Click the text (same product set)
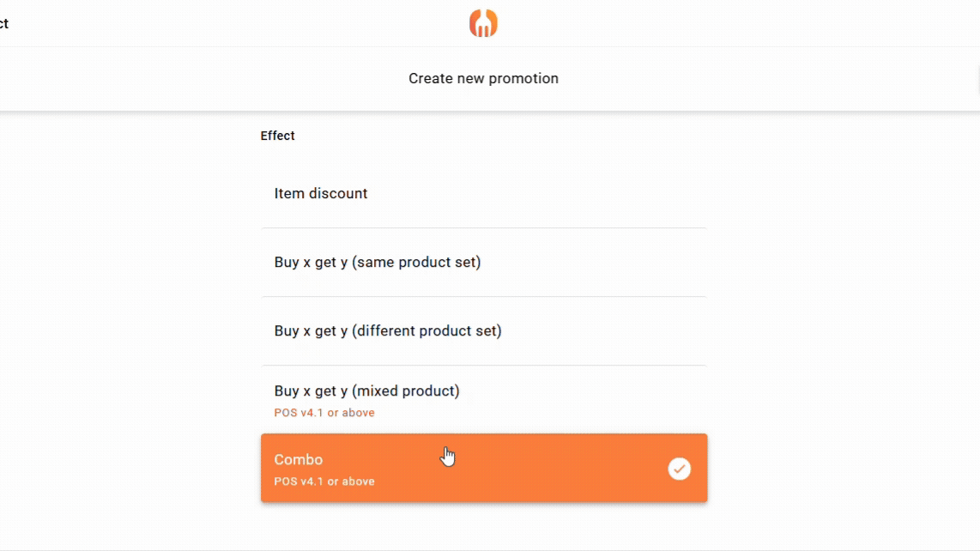Image resolution: width=980 pixels, height=551 pixels. pos(416,263)
